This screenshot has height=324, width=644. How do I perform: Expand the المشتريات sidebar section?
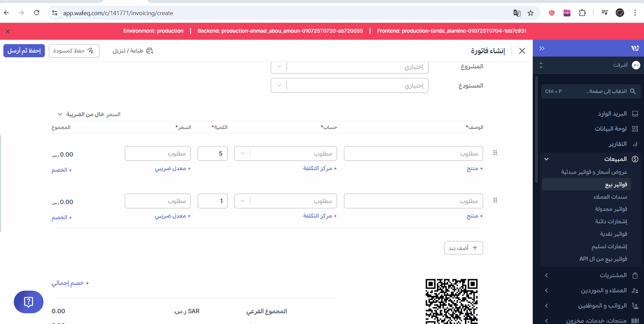tap(593, 276)
